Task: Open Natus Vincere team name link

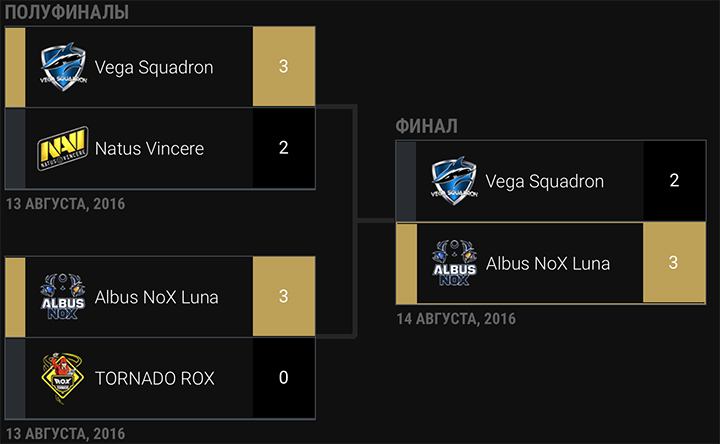Action: (149, 148)
